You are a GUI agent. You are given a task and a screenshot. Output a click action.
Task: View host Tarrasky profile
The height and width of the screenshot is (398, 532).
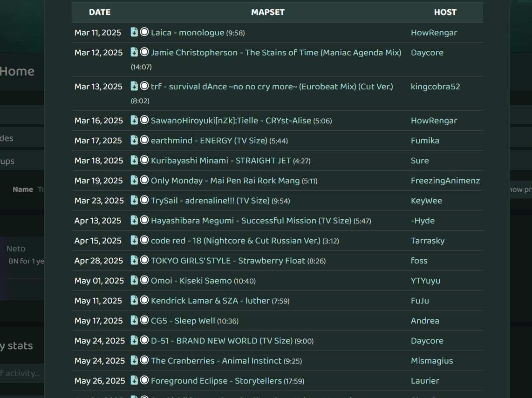pos(428,240)
